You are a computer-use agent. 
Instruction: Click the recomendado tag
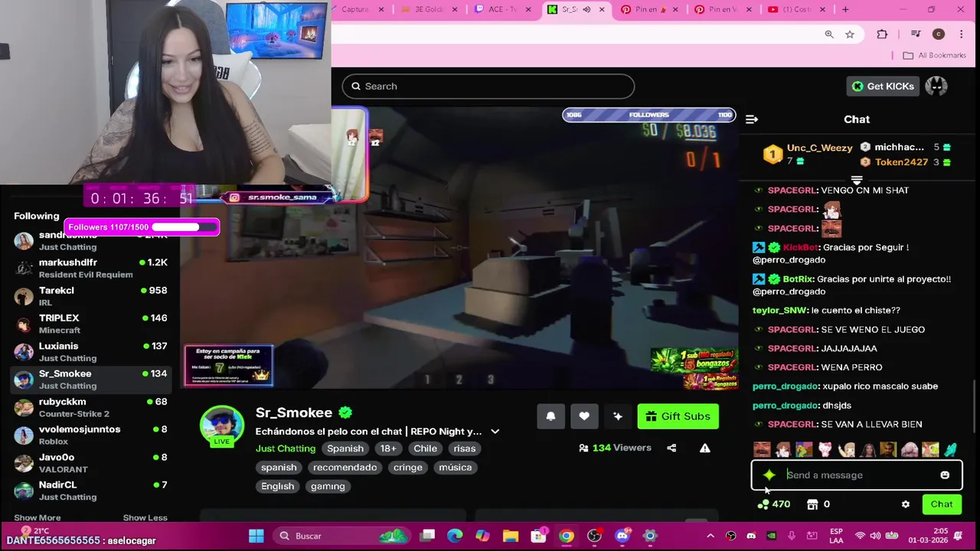345,468
